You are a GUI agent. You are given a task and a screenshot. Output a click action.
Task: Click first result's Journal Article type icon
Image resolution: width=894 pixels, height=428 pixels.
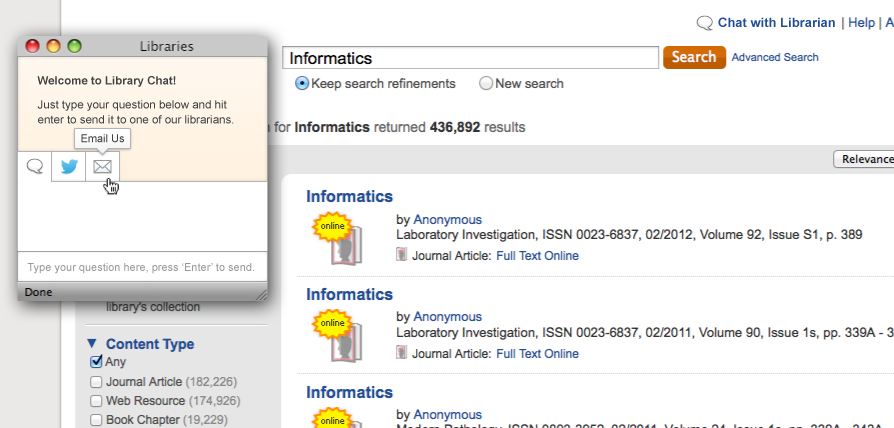pyautogui.click(x=402, y=255)
